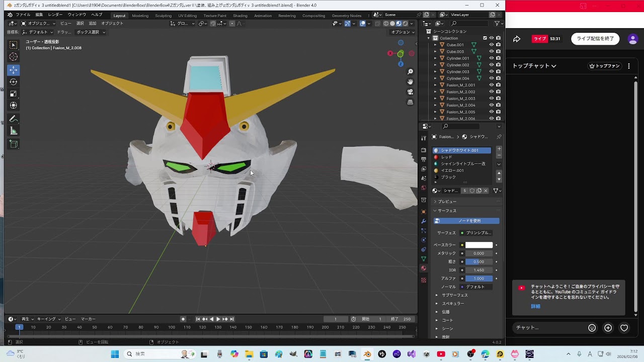This screenshot has height=362, width=644.
Task: Open the Options button in viewport
Action: click(x=403, y=32)
